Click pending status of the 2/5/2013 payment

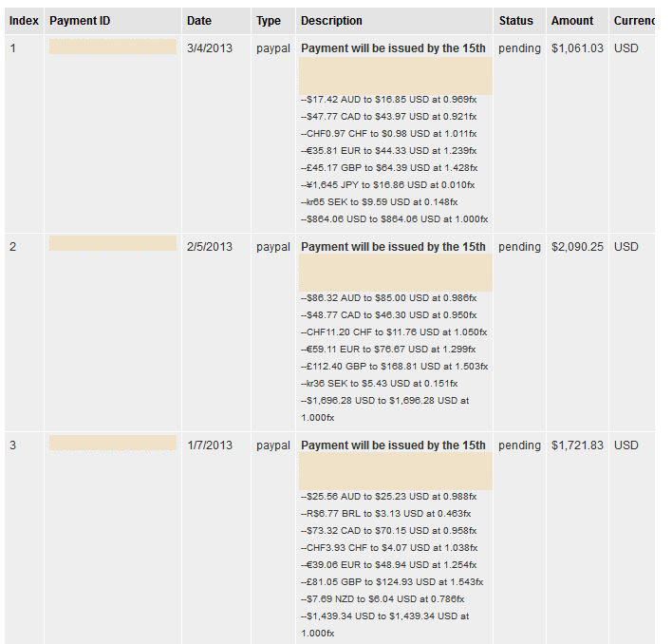pyautogui.click(x=519, y=247)
